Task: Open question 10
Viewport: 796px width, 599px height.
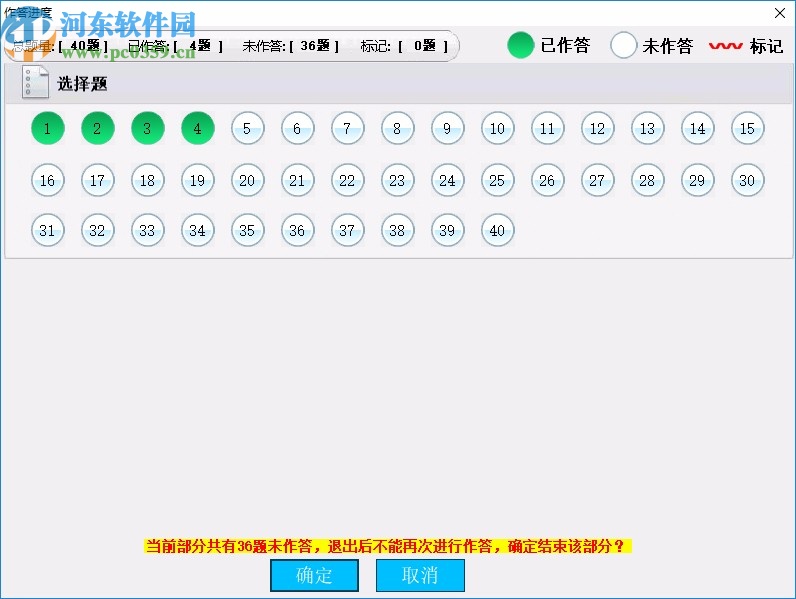Action: point(498,128)
